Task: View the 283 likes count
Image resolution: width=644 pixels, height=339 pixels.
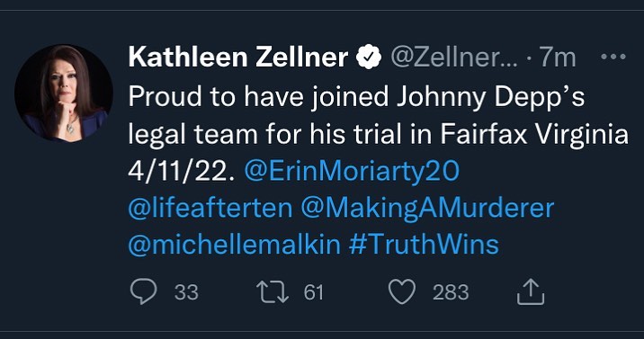Action: 451,292
